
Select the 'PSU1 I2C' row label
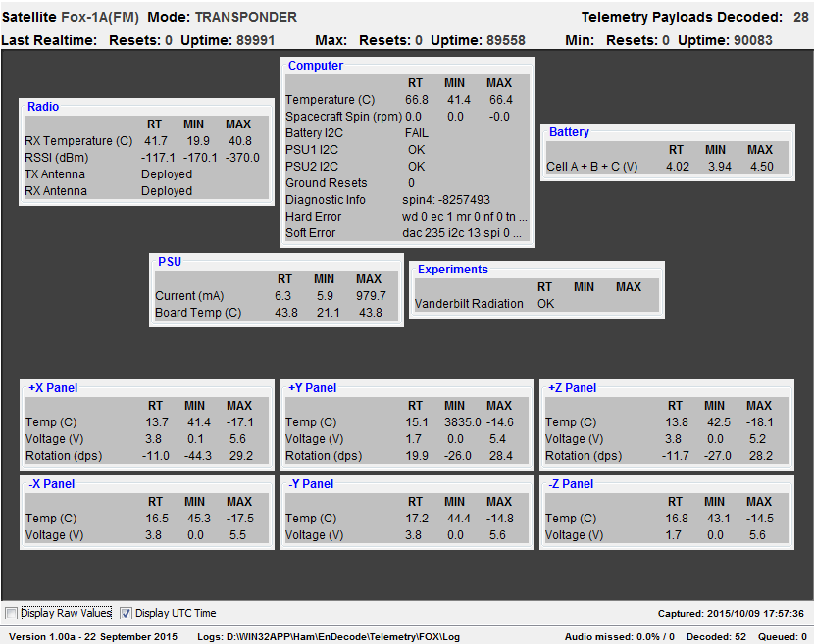coord(312,149)
